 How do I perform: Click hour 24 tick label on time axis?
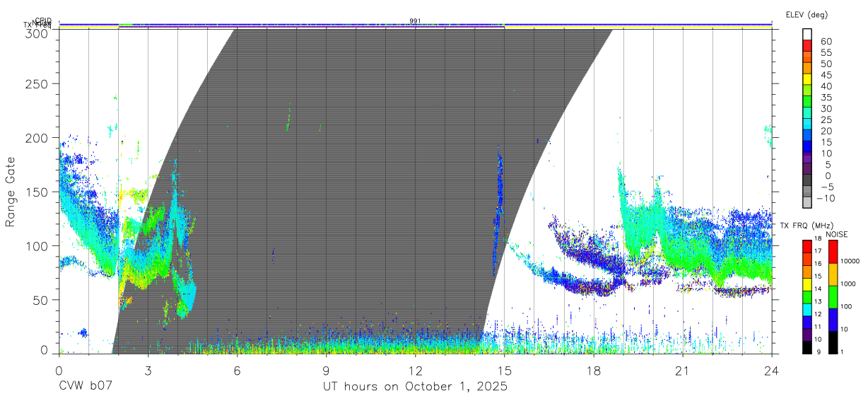tap(771, 371)
